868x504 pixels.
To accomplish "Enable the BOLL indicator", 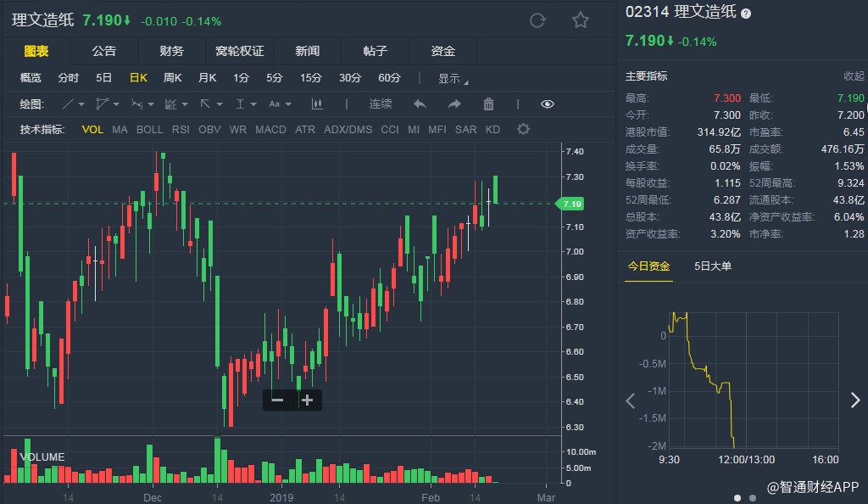I will coord(150,130).
